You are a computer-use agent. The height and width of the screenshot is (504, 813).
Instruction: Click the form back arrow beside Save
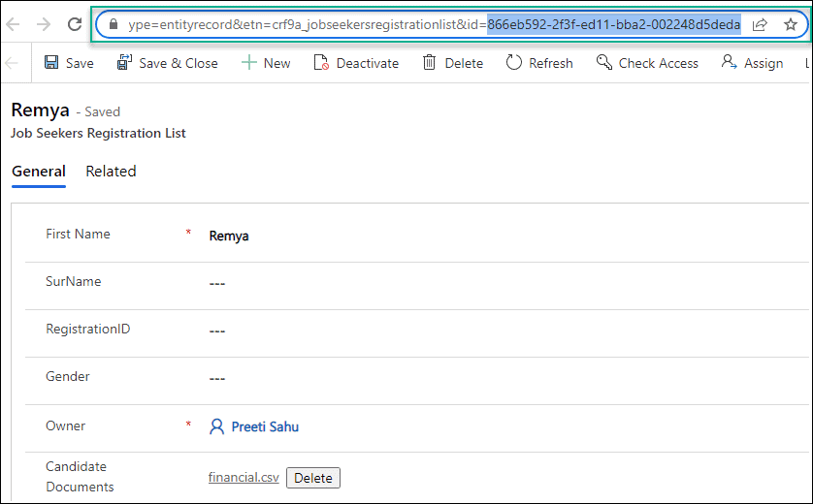click(12, 63)
